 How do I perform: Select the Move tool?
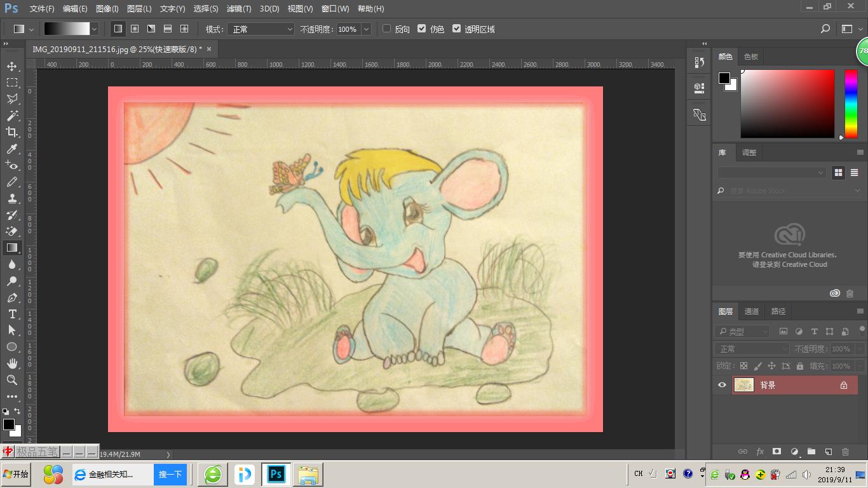[x=11, y=66]
